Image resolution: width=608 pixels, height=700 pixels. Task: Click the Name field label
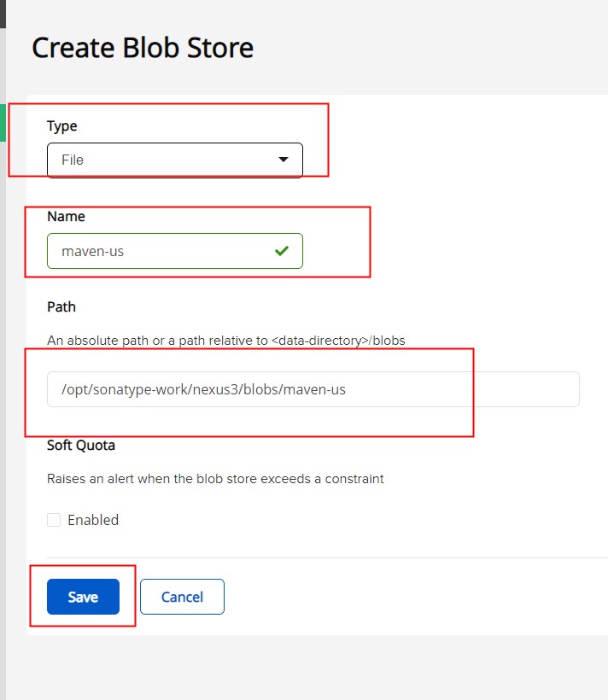pyautogui.click(x=66, y=216)
